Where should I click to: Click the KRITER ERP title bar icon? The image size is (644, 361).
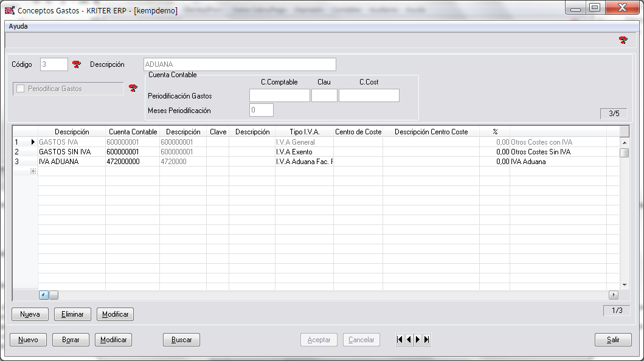tap(9, 10)
